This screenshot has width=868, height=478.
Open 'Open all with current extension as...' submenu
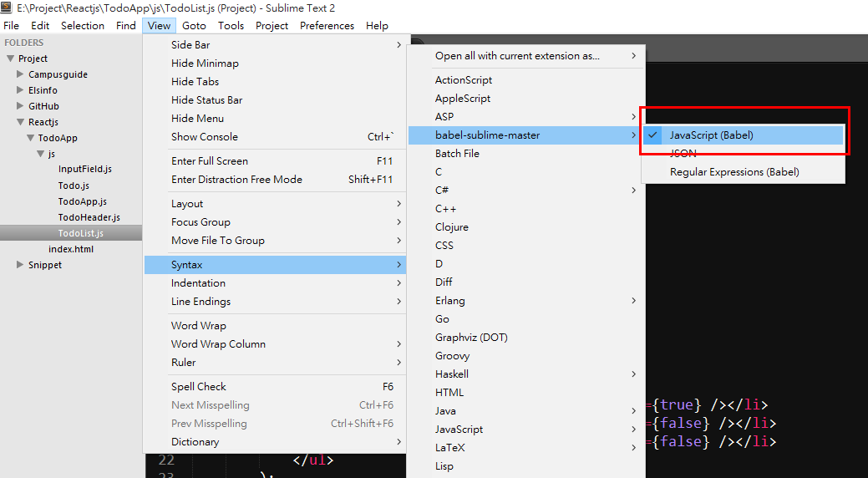tap(525, 56)
